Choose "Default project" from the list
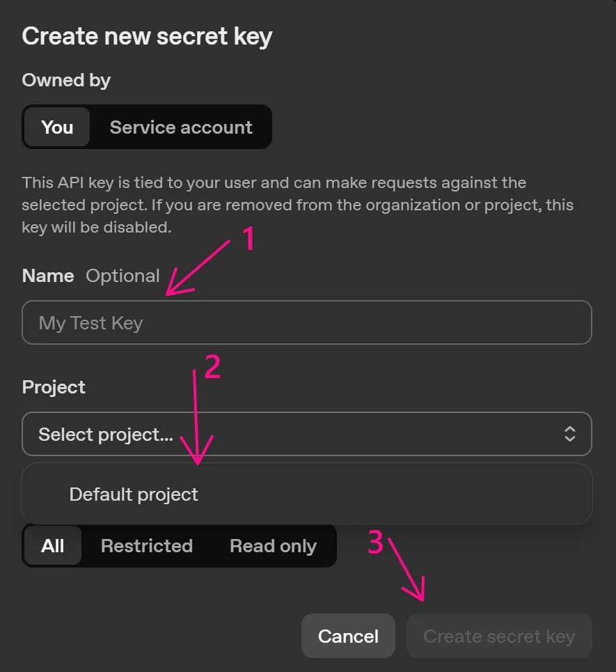 (134, 494)
